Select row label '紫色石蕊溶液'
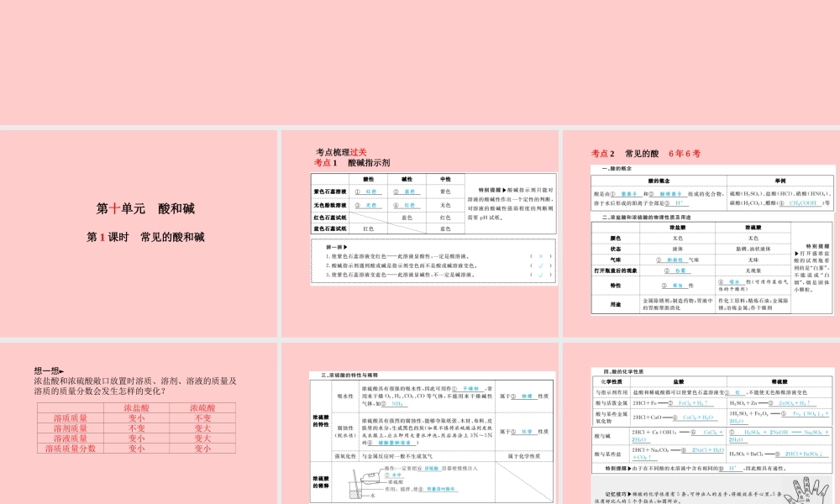840x504 pixels. click(330, 192)
